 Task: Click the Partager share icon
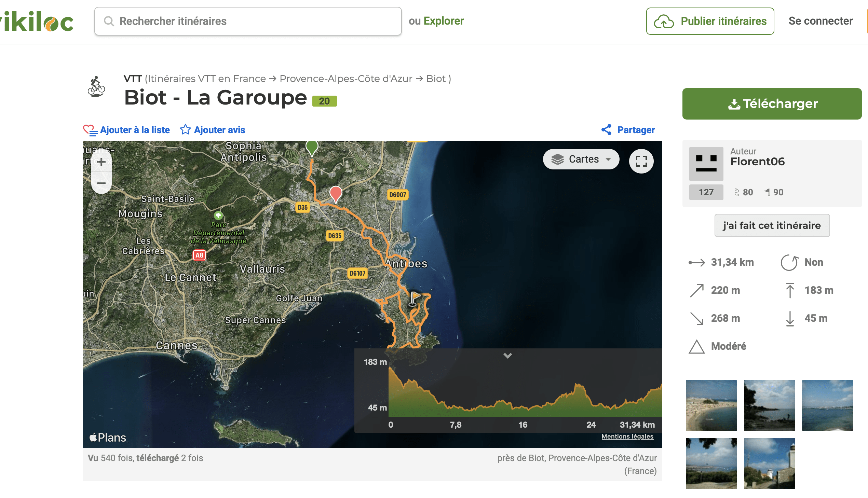coord(606,130)
